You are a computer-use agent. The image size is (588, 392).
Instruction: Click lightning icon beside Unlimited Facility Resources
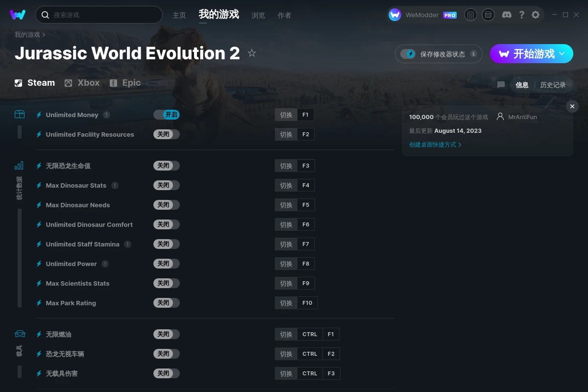click(x=39, y=134)
